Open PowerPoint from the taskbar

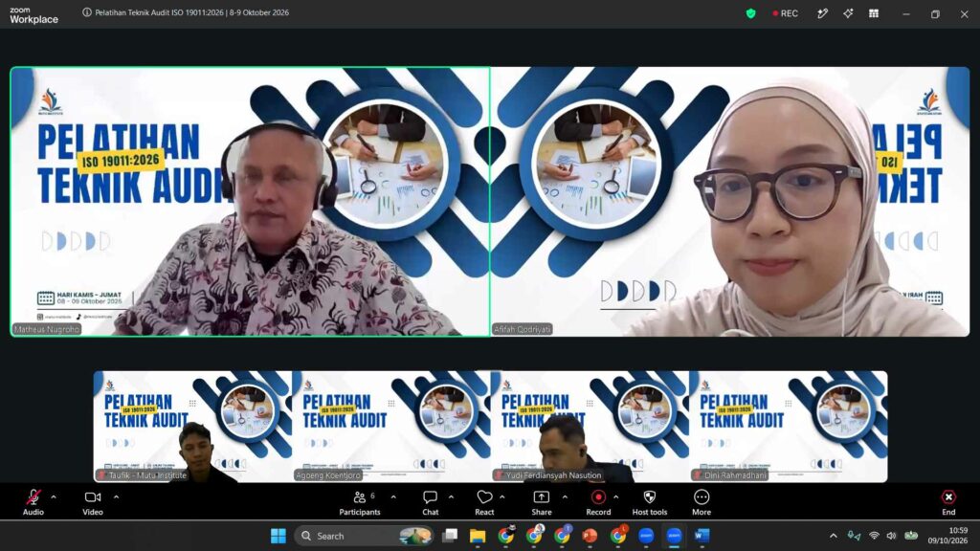click(x=590, y=536)
